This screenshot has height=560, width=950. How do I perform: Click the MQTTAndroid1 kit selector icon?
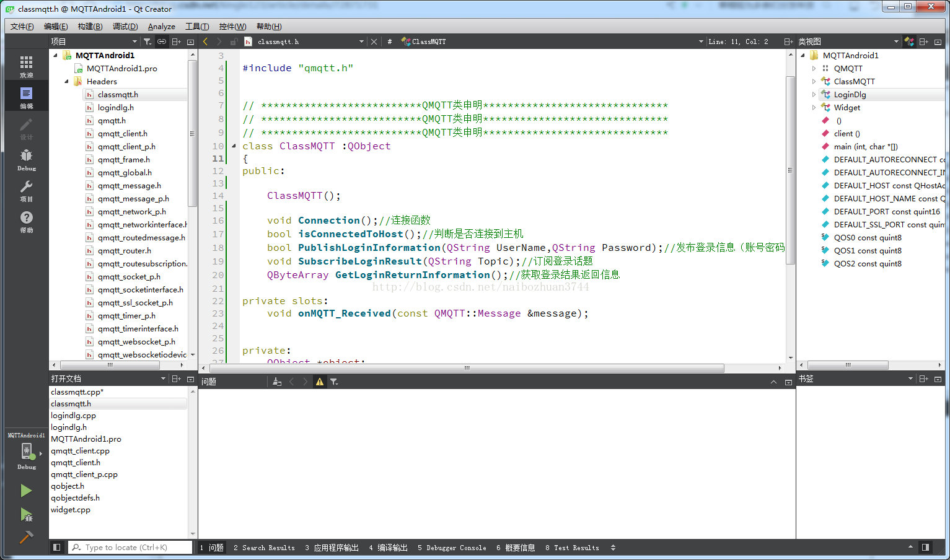pyautogui.click(x=26, y=452)
